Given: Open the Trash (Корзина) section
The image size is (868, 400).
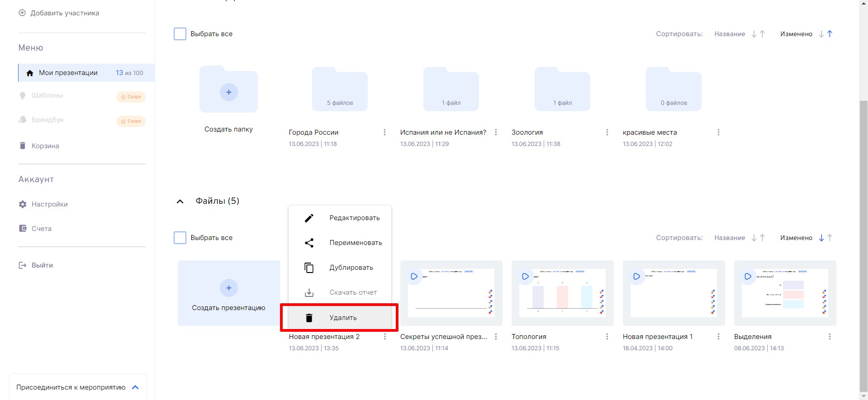Looking at the screenshot, I should point(45,146).
